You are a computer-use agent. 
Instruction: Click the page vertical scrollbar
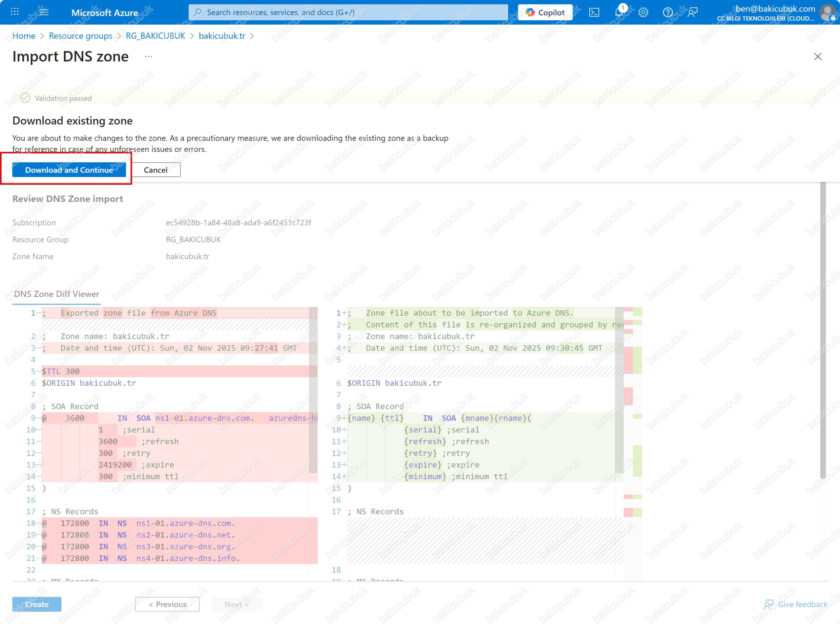(823, 329)
